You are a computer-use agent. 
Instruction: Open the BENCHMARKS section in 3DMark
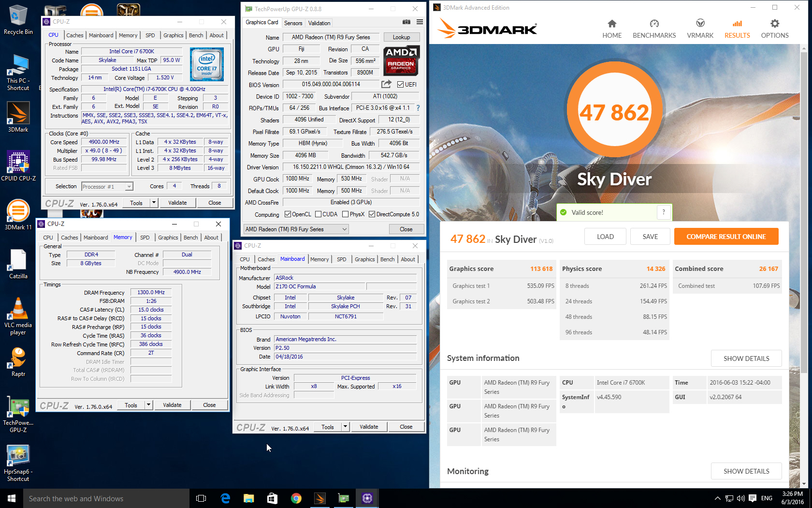click(x=654, y=29)
